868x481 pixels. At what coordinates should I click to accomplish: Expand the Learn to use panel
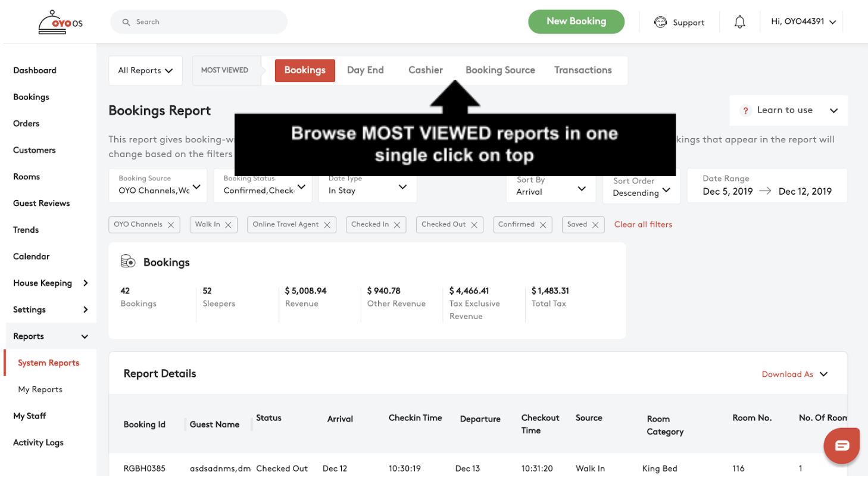tap(833, 111)
